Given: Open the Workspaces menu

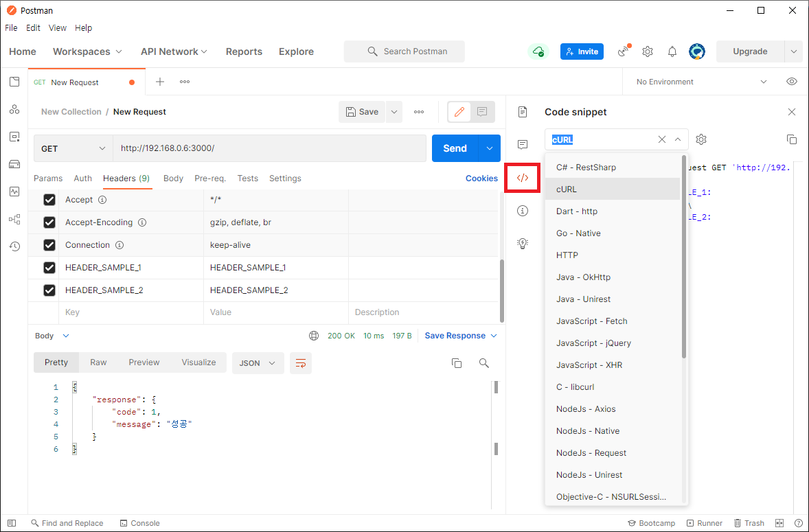Looking at the screenshot, I should click(87, 51).
